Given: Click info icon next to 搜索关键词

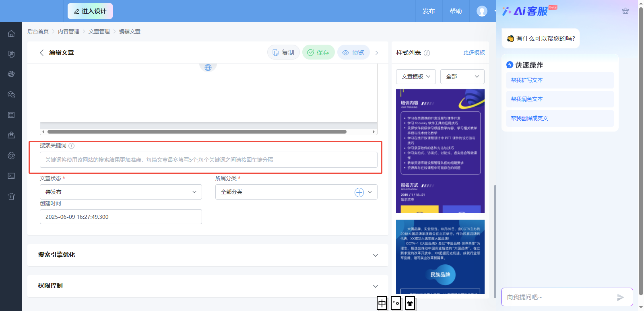Looking at the screenshot, I should point(71,146).
